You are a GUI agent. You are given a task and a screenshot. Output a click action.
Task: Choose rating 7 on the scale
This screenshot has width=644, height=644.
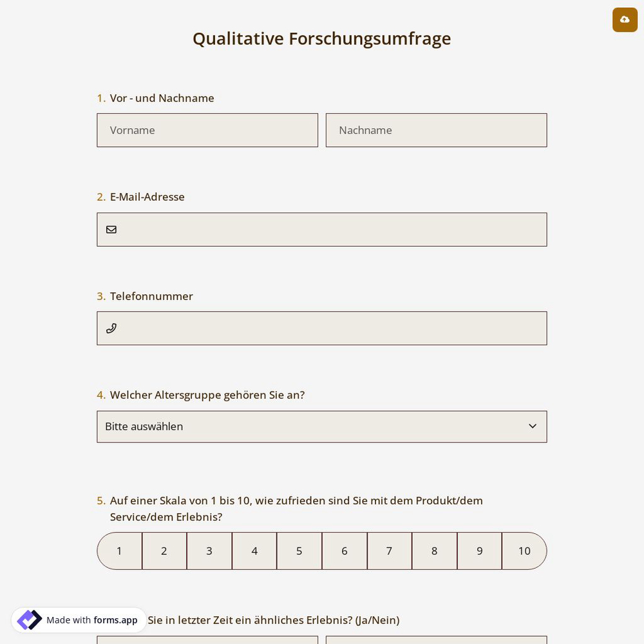tap(389, 551)
